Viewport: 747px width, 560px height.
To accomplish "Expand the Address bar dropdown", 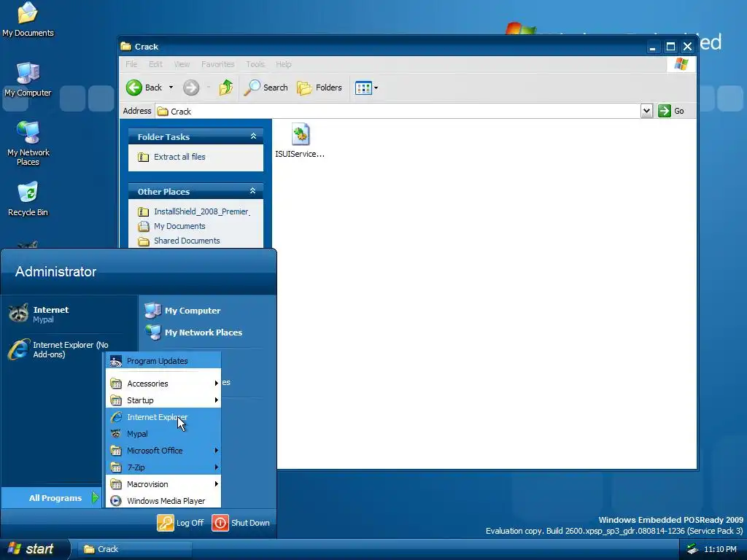I will 646,111.
